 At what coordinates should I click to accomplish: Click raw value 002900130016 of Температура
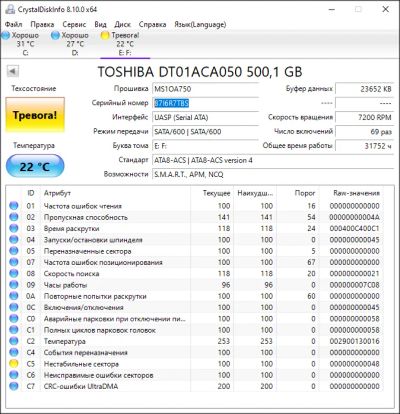(354, 341)
